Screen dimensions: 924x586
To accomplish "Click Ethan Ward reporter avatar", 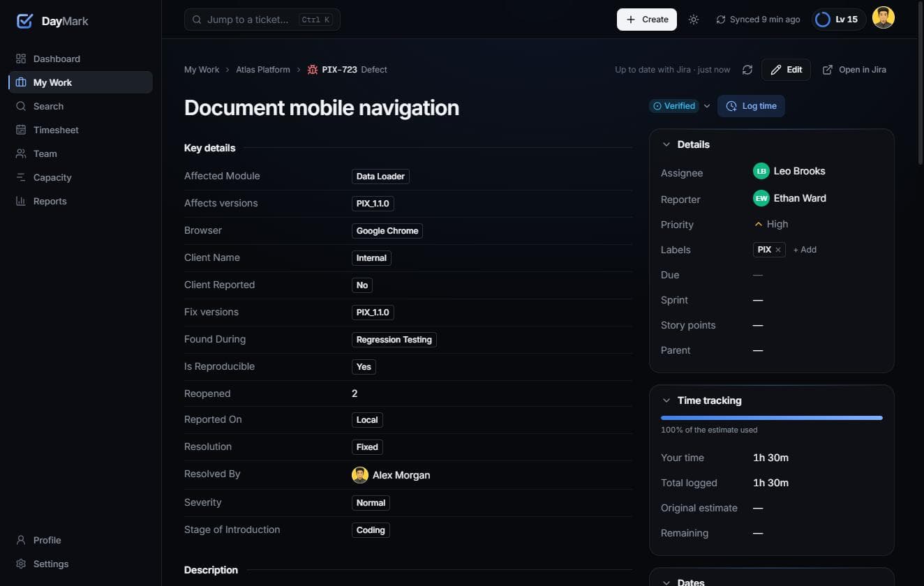I will 761,199.
